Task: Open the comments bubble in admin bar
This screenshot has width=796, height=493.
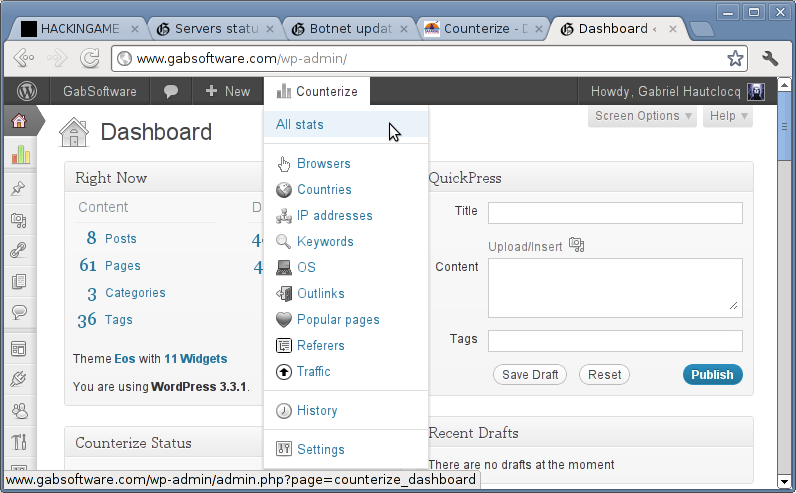Action: click(171, 91)
